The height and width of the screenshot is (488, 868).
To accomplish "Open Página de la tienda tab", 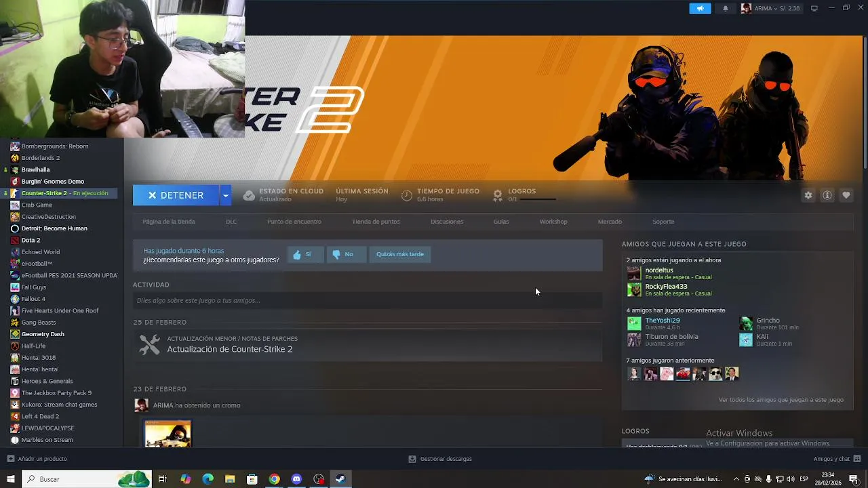I will (x=169, y=222).
